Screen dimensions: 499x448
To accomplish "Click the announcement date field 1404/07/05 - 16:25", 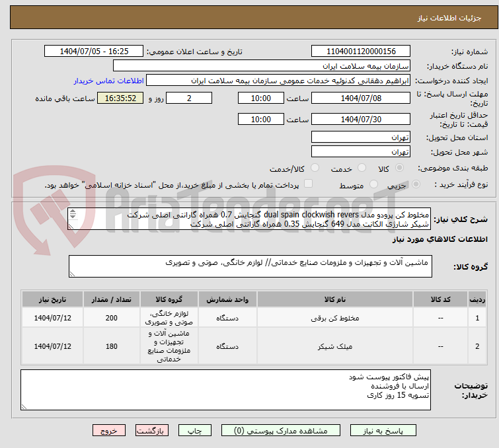I will [94, 52].
